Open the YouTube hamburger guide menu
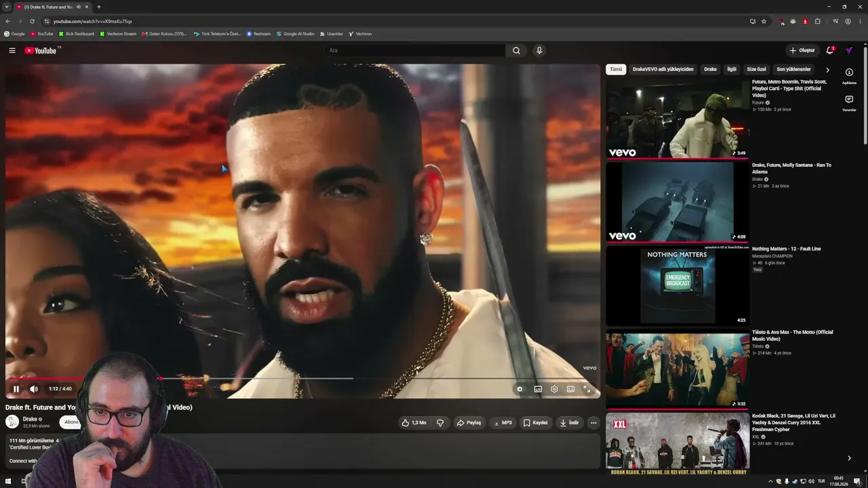868x488 pixels. pos(12,50)
